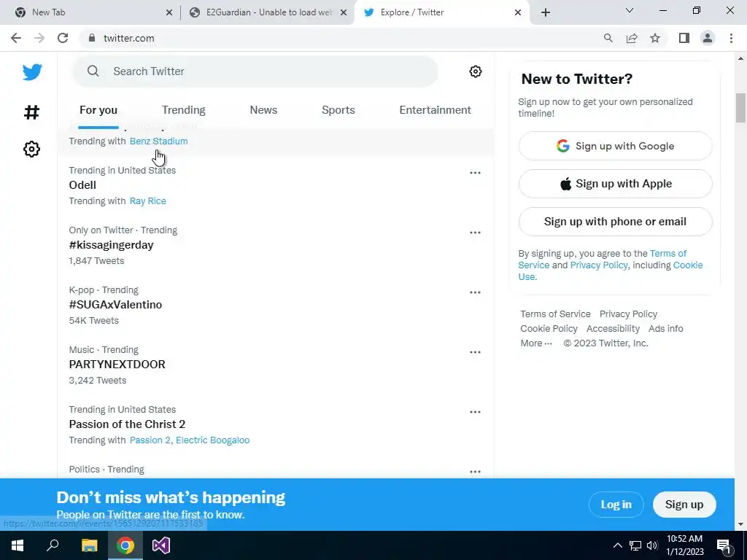The width and height of the screenshot is (747, 560).
Task: Open footer Cookie Policy link
Action: click(549, 329)
